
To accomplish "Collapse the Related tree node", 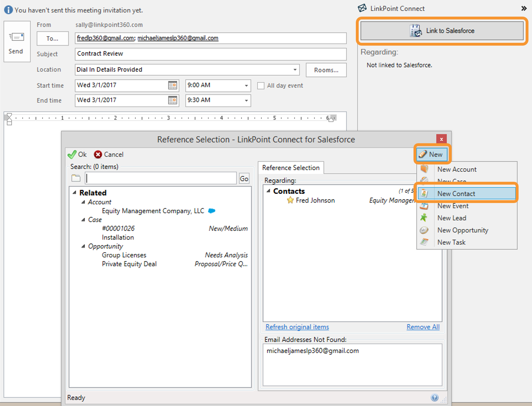I will (x=74, y=193).
